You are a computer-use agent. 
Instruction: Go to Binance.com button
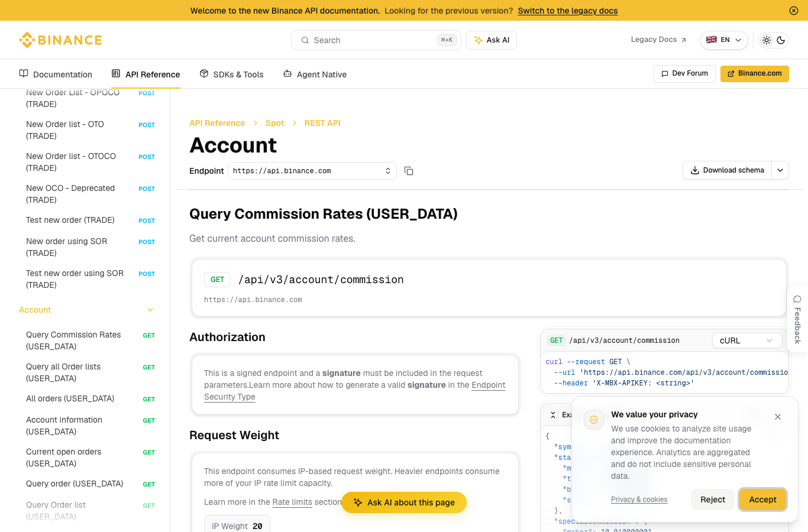coord(754,73)
